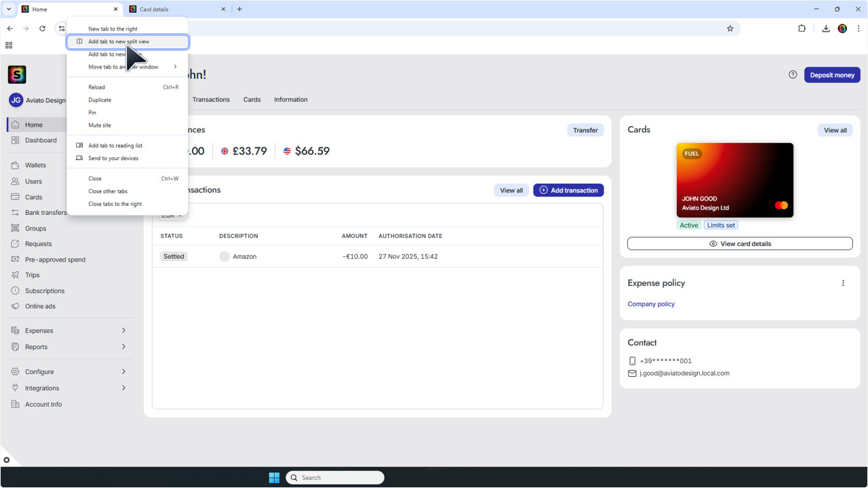Open the browser apps grid icon
Image resolution: width=868 pixels, height=488 pixels.
point(9,45)
